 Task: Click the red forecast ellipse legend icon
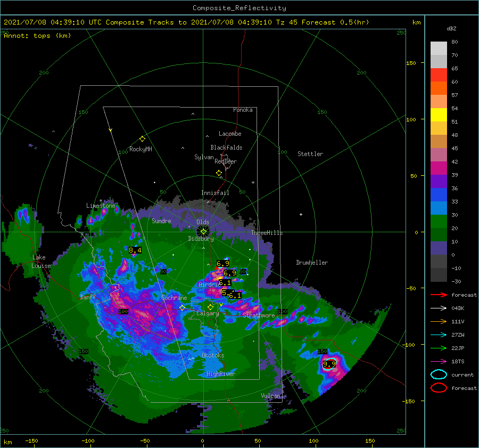tap(439, 388)
